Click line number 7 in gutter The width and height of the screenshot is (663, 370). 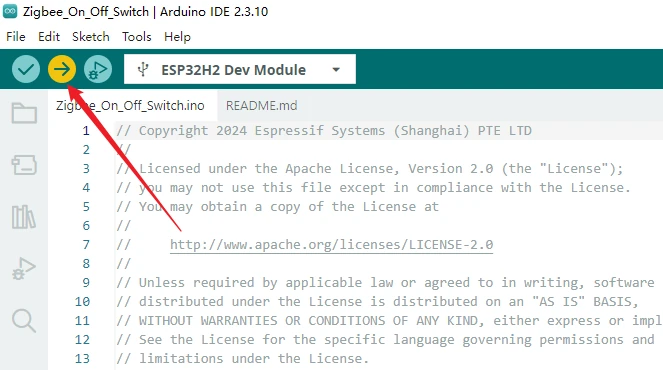pos(86,245)
